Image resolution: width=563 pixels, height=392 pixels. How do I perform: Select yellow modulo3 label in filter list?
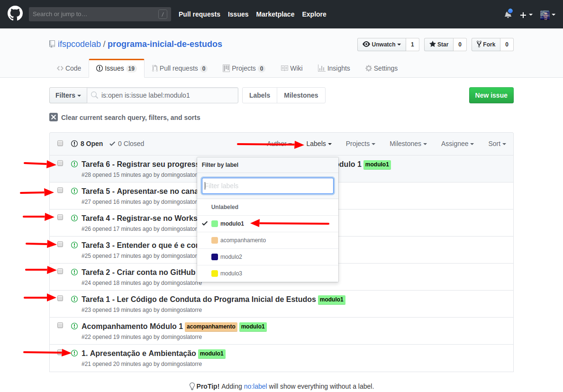pos(267,273)
